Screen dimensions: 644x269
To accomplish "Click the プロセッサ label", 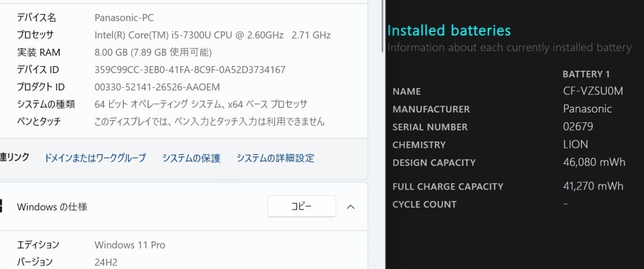I will (x=35, y=35).
